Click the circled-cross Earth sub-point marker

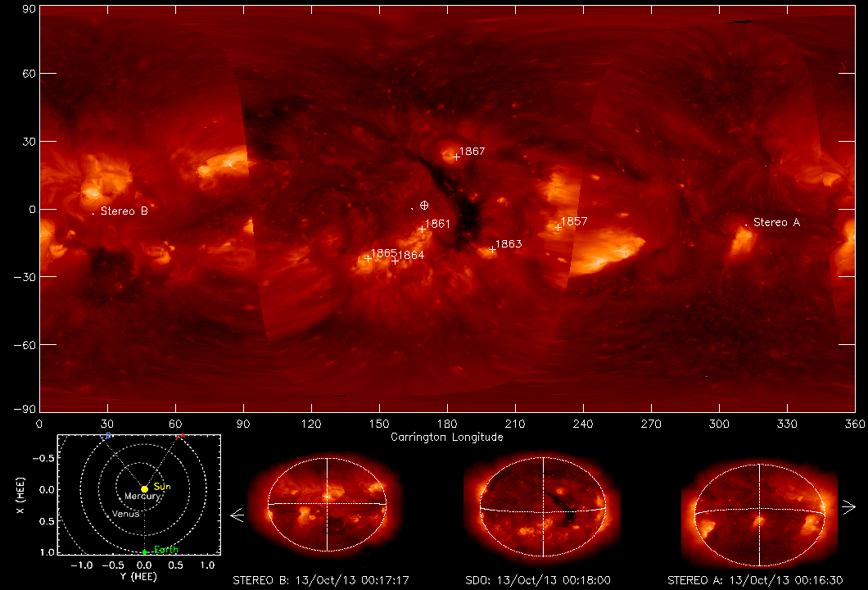point(424,205)
